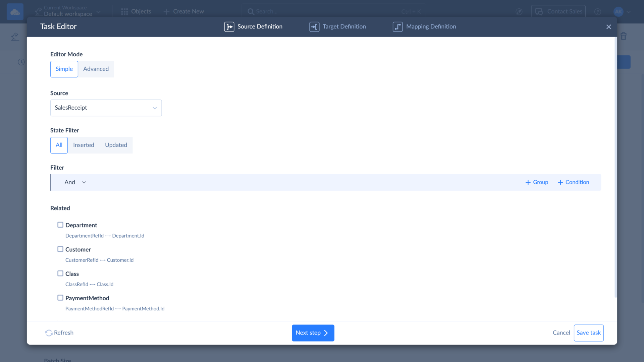Click the trash delete icon behind dialog
644x362 pixels.
pyautogui.click(x=624, y=36)
